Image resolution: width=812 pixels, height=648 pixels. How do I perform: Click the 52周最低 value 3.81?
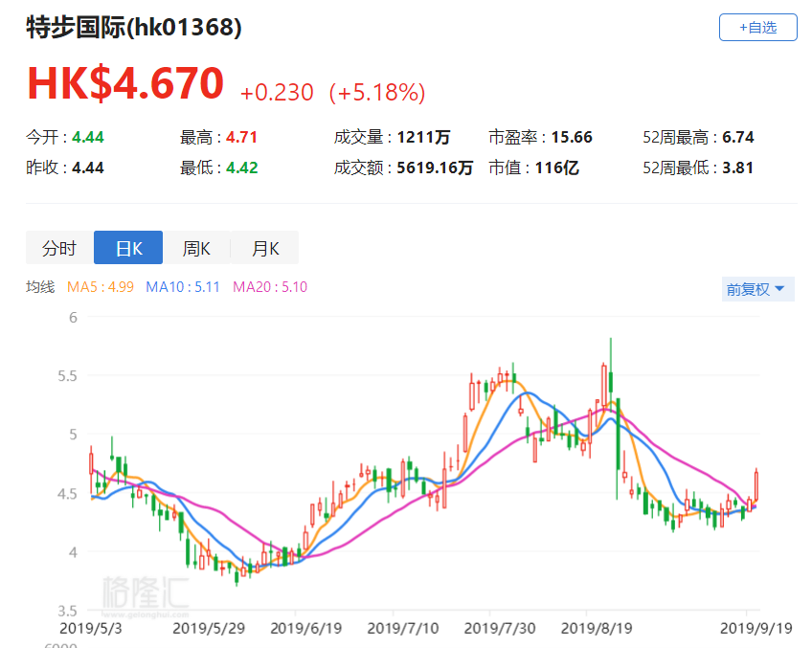coord(737,168)
